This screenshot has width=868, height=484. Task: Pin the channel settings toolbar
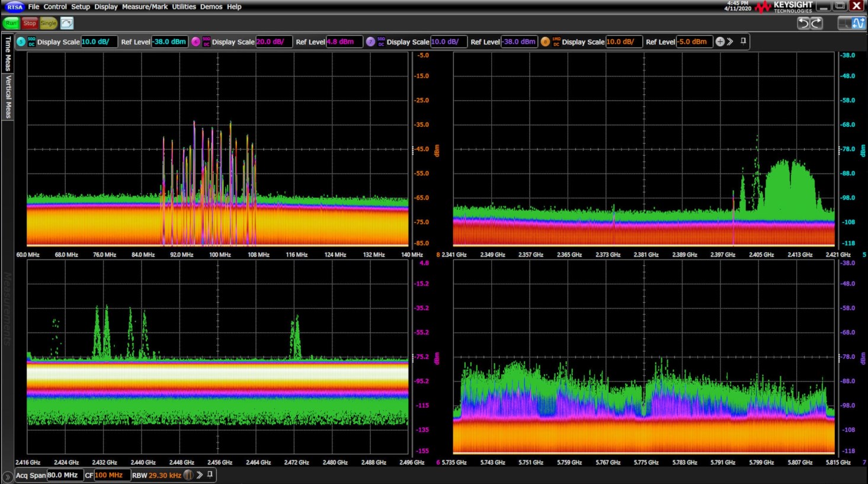(743, 41)
